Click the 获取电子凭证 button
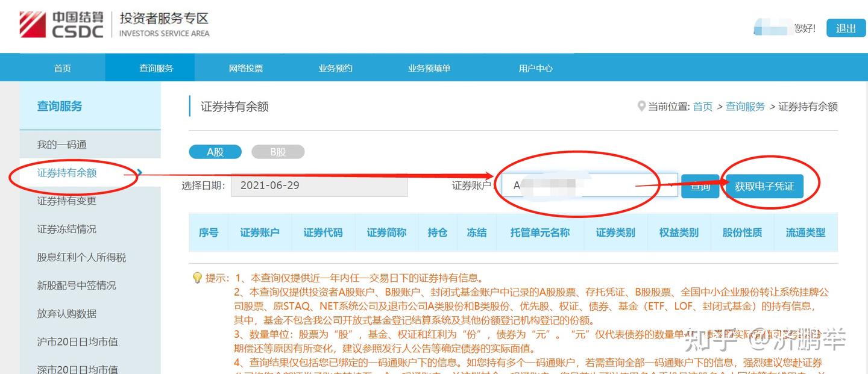Image resolution: width=868 pixels, height=374 pixels. 764,187
